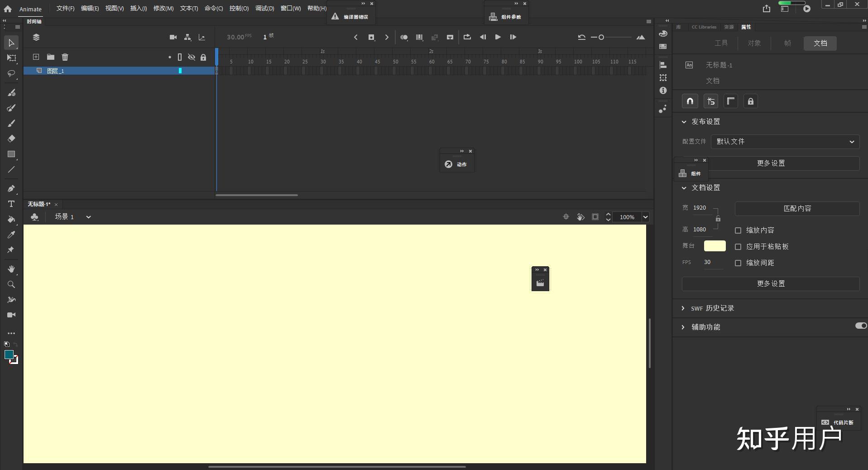Select the Eraser tool
868x470 pixels.
[11, 139]
